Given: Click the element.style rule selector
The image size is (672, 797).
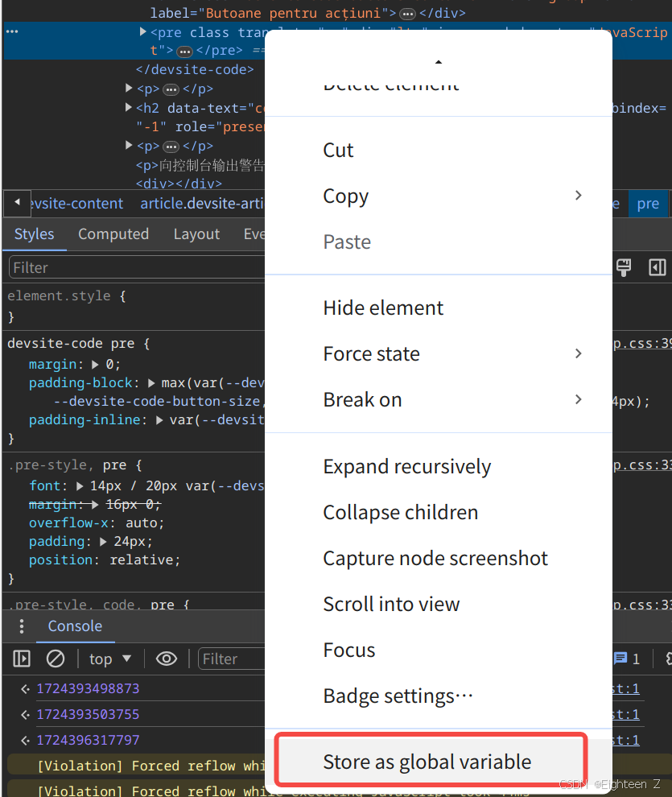Looking at the screenshot, I should click(x=59, y=295).
